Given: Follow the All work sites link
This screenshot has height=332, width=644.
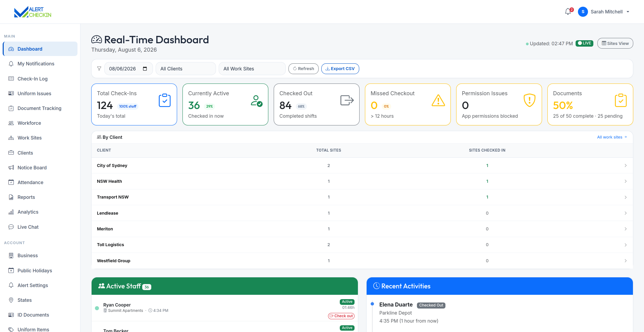Looking at the screenshot, I should 612,137.
